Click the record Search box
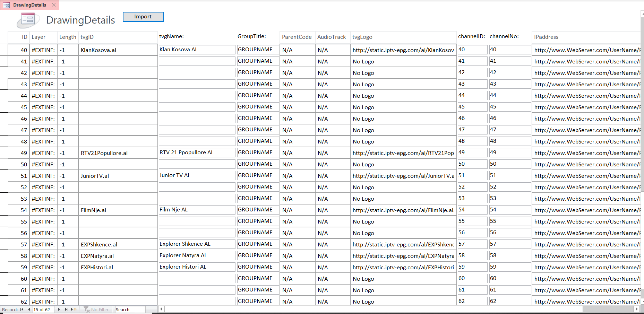 click(130, 309)
